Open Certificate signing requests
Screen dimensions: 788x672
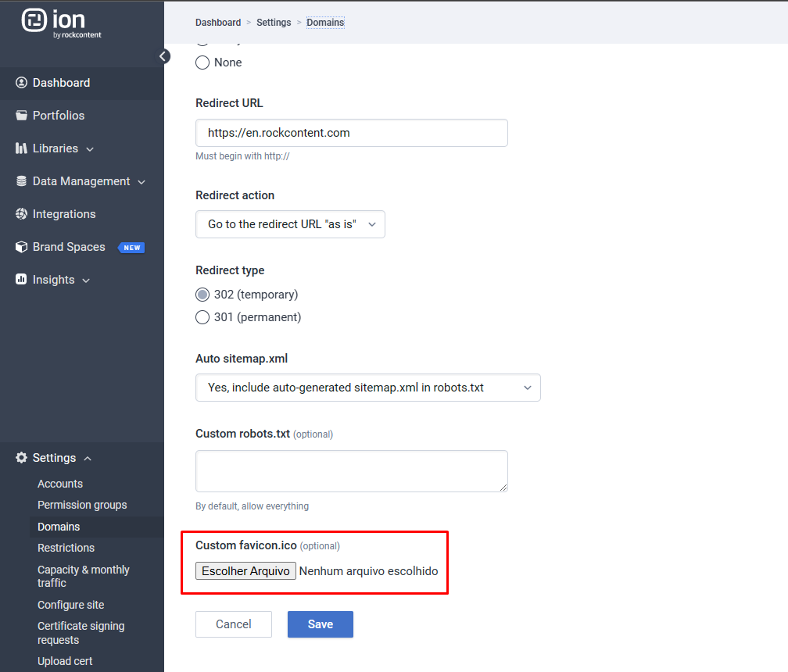point(81,633)
